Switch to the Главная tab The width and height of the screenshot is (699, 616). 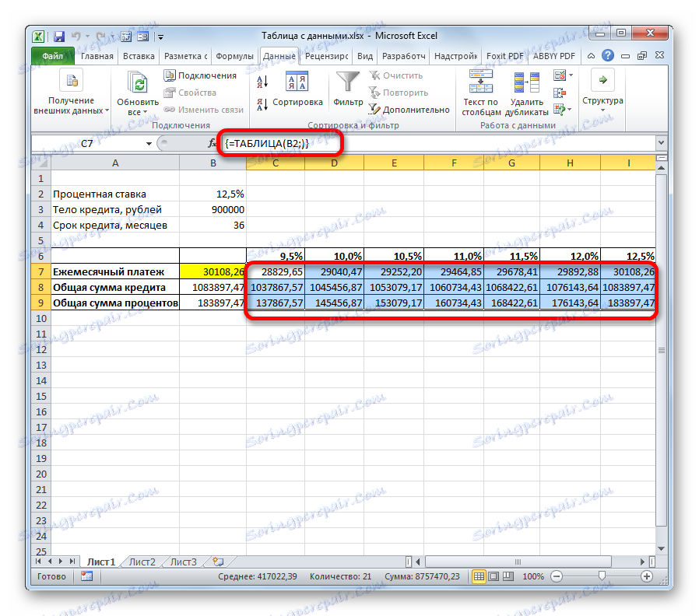coord(97,56)
